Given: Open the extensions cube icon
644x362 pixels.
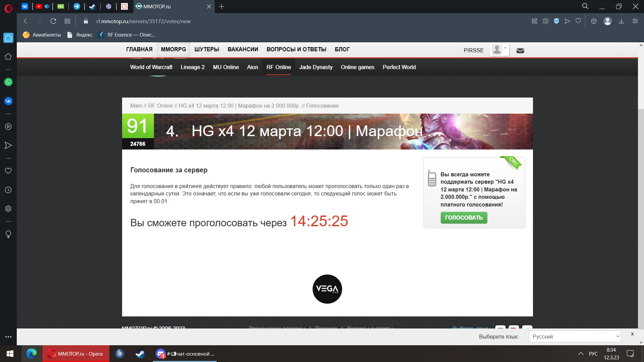Looking at the screenshot, I should click(594, 21).
